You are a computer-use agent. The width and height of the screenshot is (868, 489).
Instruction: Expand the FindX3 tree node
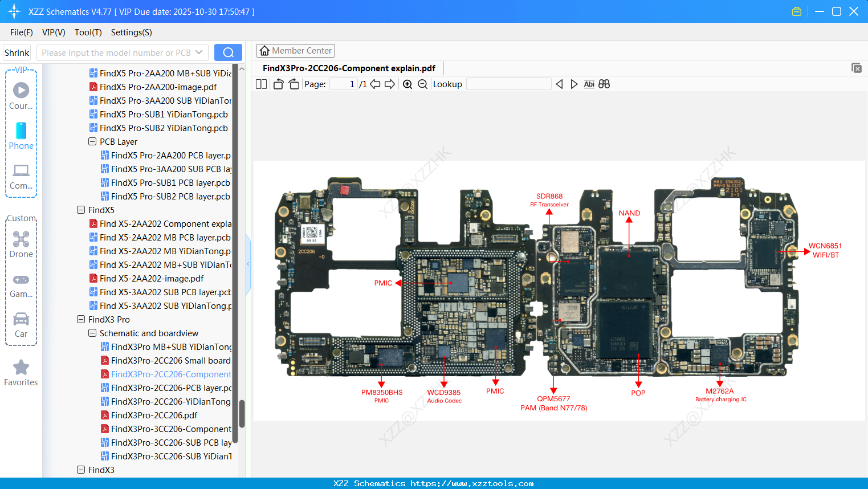point(80,470)
